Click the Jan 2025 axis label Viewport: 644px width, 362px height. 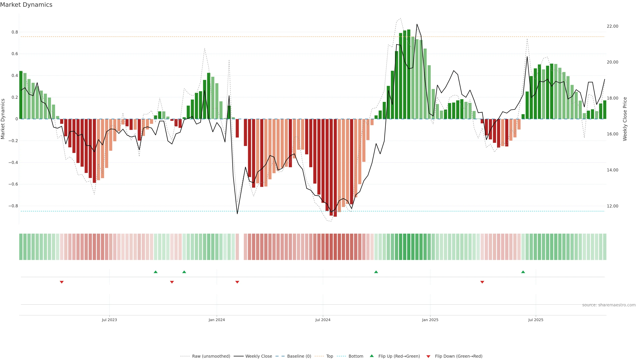430,320
